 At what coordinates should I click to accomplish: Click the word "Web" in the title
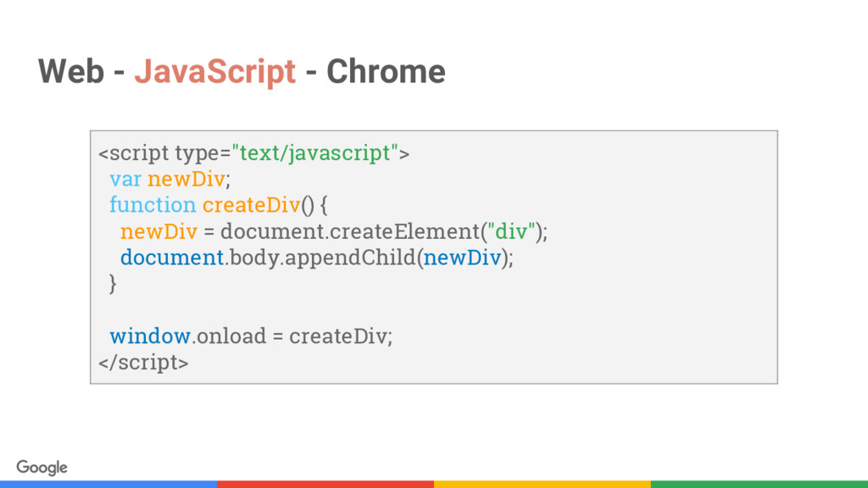71,71
